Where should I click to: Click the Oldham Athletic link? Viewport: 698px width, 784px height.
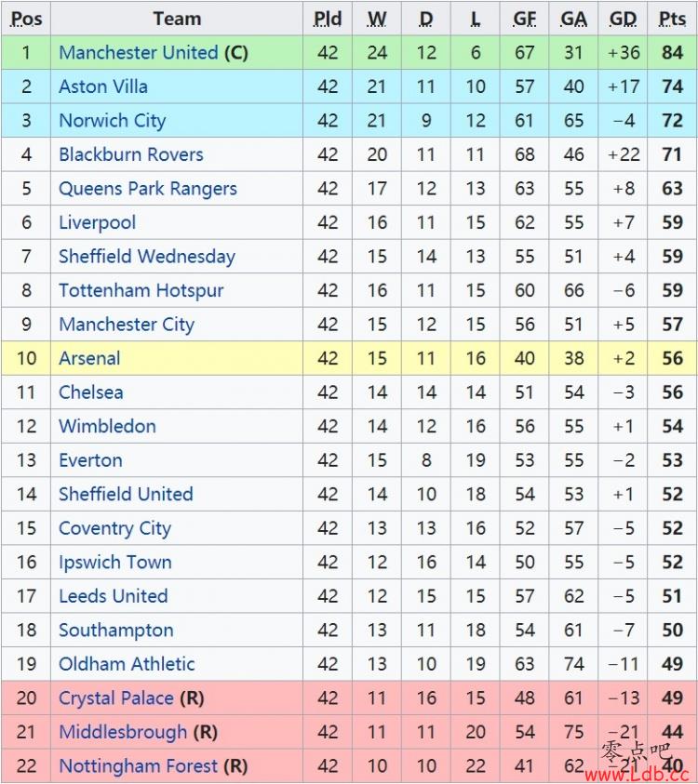click(x=127, y=664)
